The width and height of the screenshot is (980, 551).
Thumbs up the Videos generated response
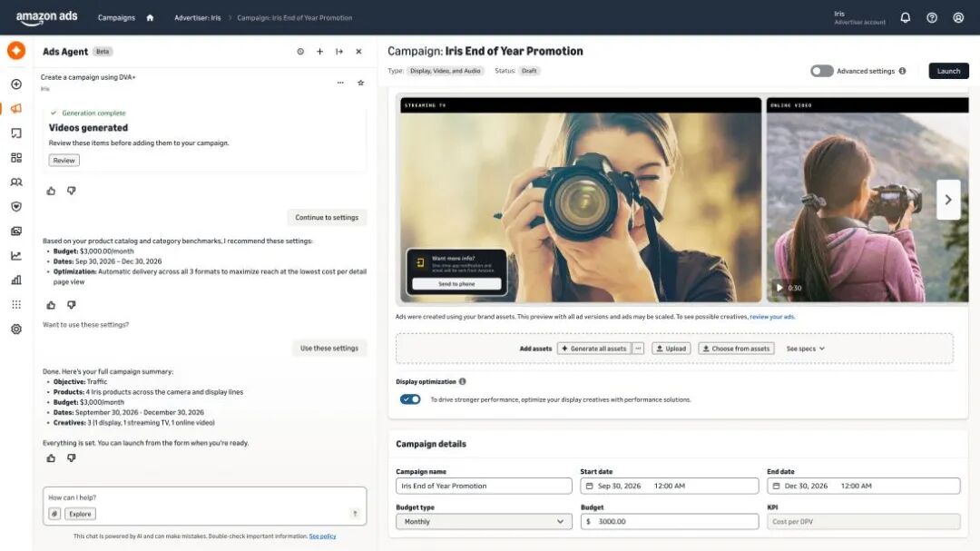click(x=51, y=191)
